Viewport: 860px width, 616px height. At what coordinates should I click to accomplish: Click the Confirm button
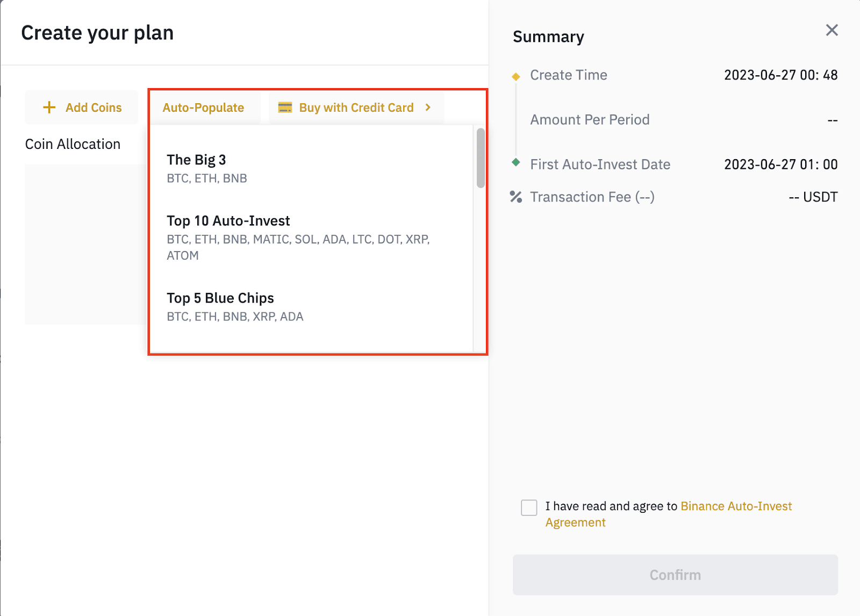(675, 575)
